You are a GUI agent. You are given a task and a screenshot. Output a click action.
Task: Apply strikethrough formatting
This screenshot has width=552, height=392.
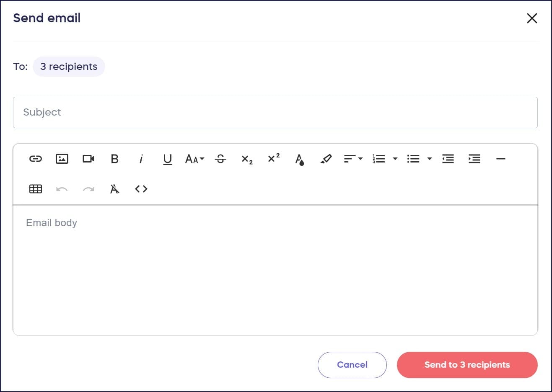(220, 159)
